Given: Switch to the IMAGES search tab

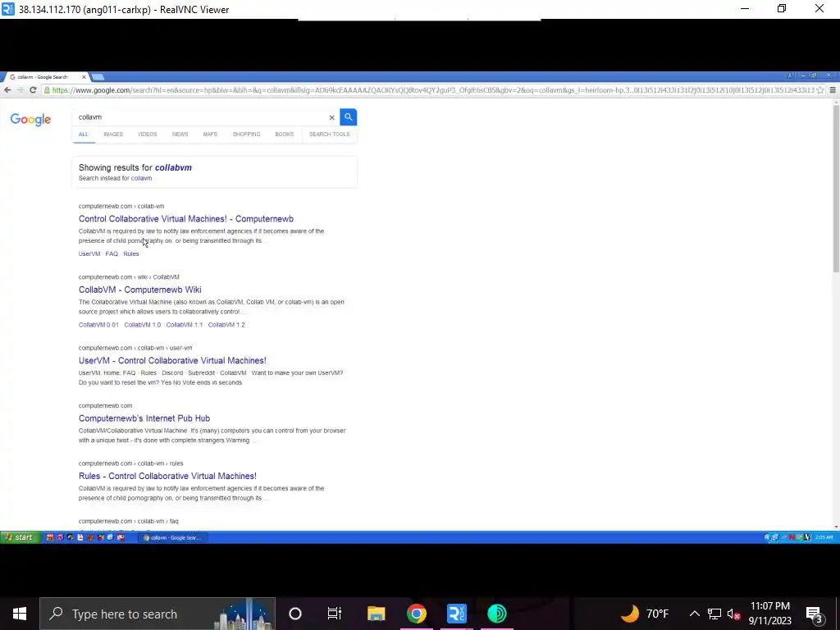Looking at the screenshot, I should [113, 134].
